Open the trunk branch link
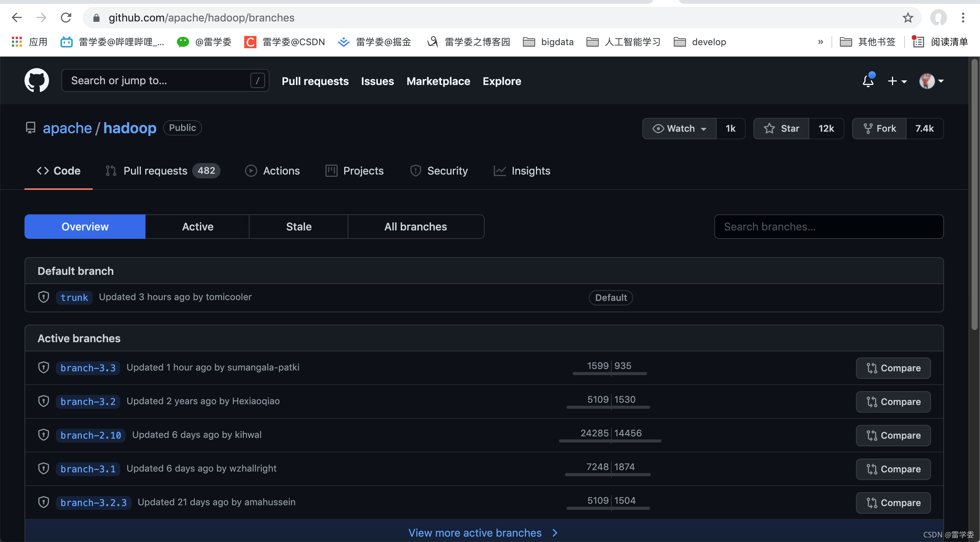This screenshot has height=542, width=980. 74,297
